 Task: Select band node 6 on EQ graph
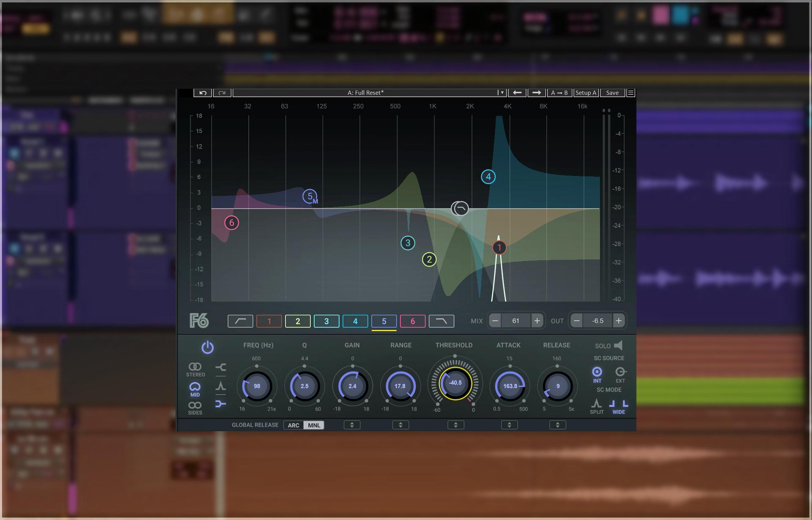pyautogui.click(x=231, y=222)
